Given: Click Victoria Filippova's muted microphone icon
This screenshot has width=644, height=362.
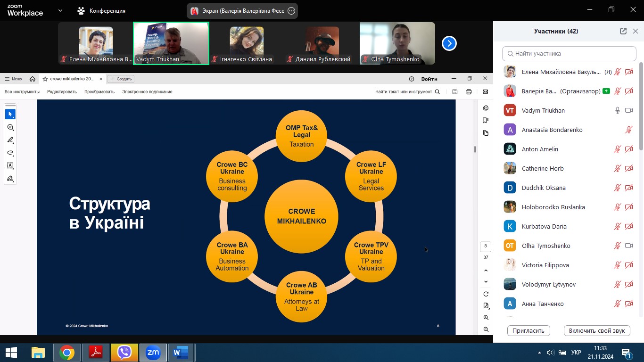Looking at the screenshot, I should coord(617,265).
